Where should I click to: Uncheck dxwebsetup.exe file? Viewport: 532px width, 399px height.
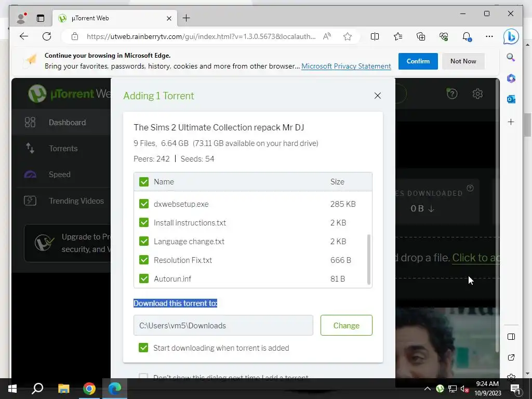(144, 204)
